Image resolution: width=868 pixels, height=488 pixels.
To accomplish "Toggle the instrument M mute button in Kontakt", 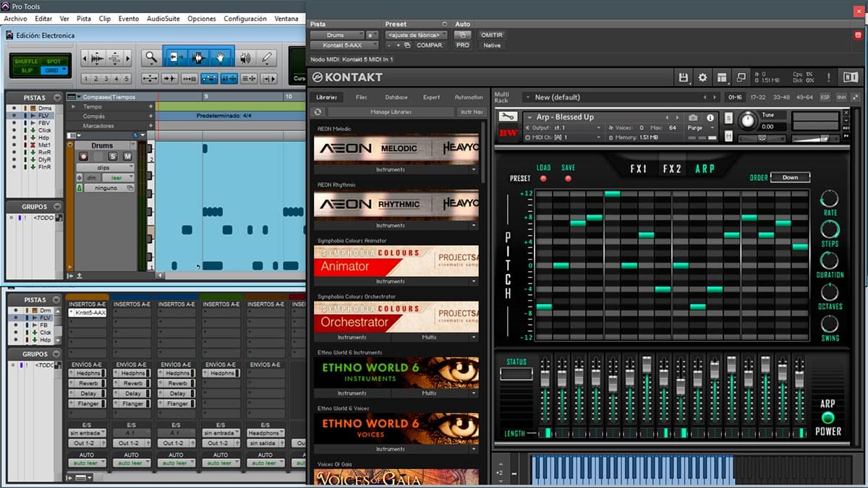I will pyautogui.click(x=728, y=135).
